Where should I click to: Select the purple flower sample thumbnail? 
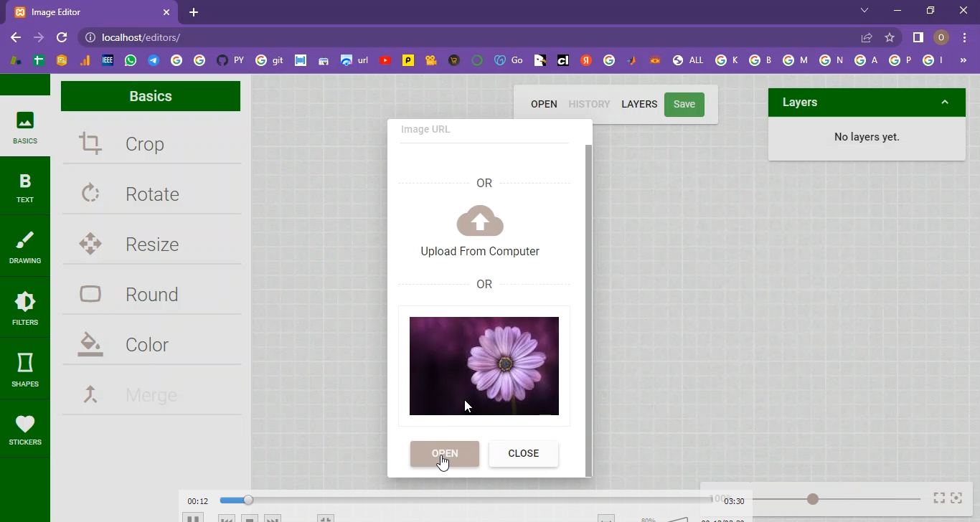coord(484,366)
